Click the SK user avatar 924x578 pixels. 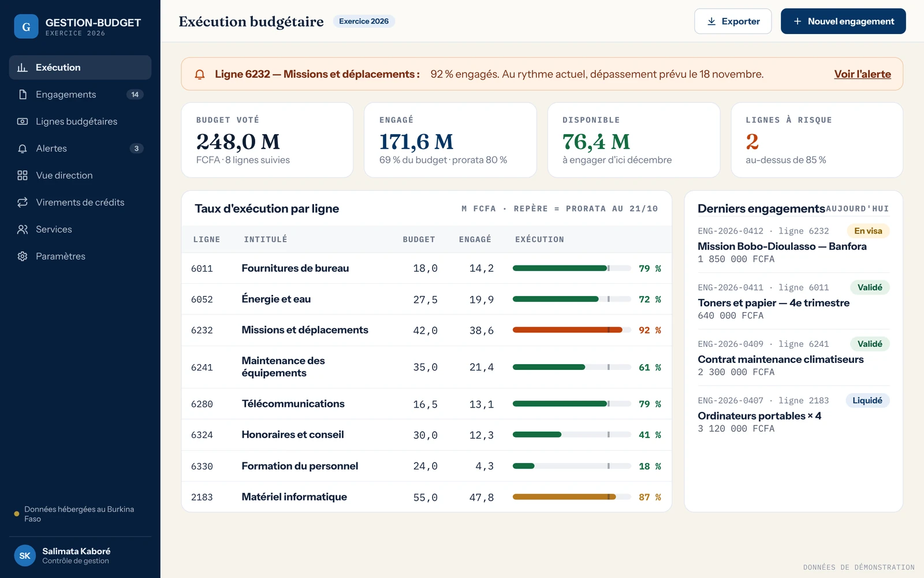25,555
